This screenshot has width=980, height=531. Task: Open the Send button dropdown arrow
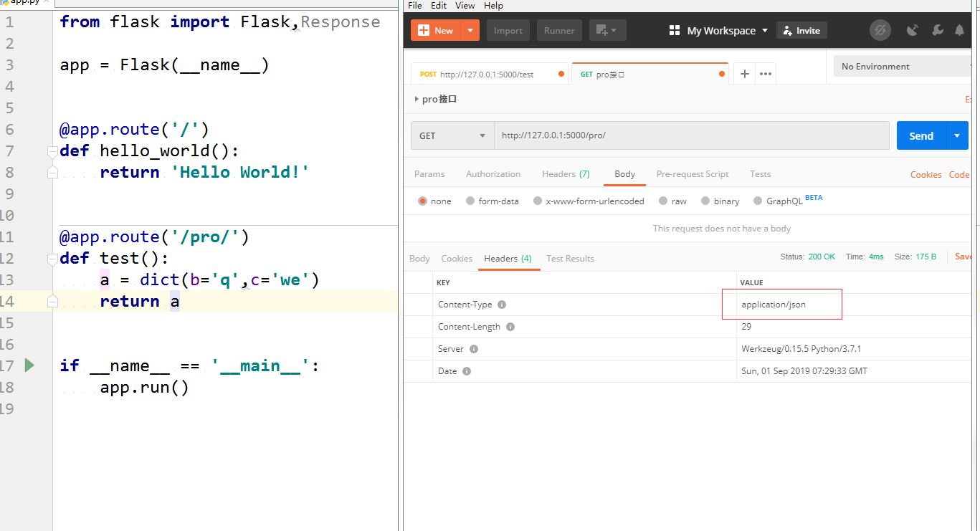[x=958, y=135]
